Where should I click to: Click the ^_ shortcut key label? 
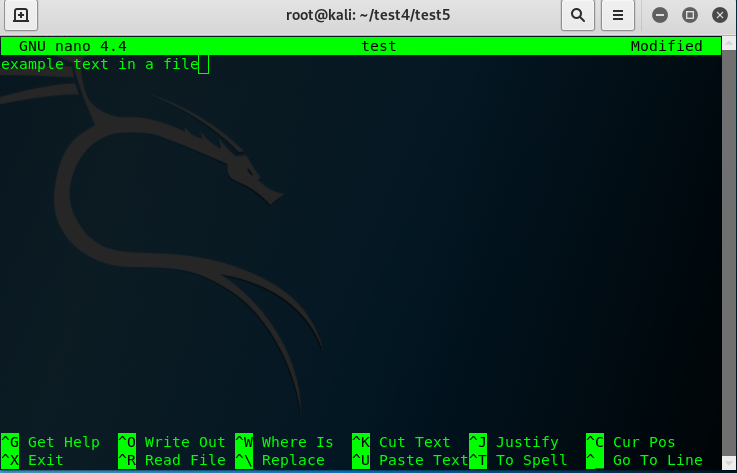click(x=595, y=460)
